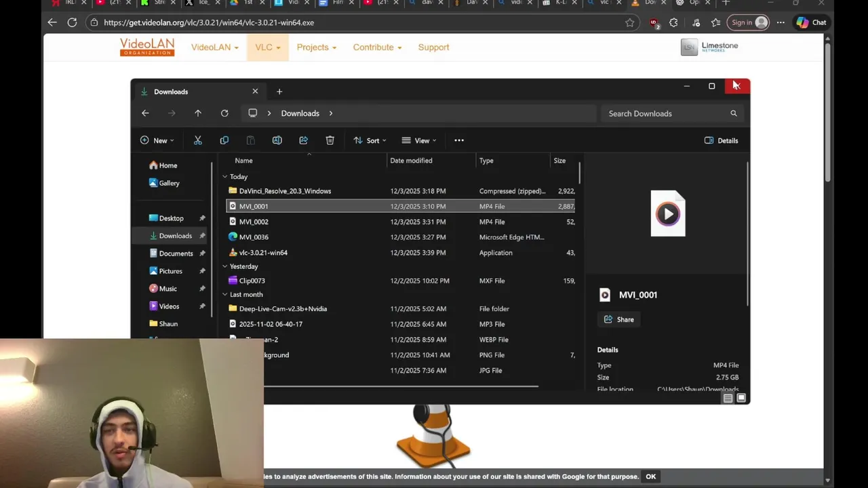Open the Shaun folder in navigation pane

tap(168, 324)
